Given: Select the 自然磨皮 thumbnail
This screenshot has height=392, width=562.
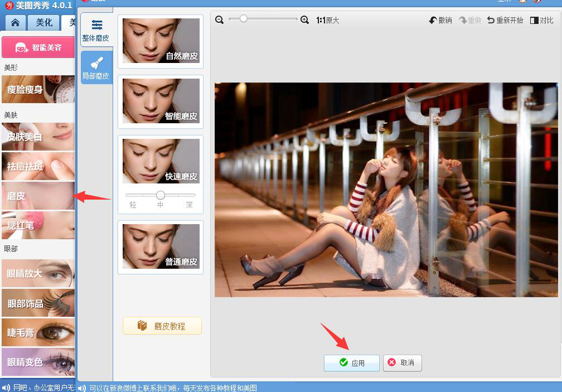Looking at the screenshot, I should click(x=161, y=41).
